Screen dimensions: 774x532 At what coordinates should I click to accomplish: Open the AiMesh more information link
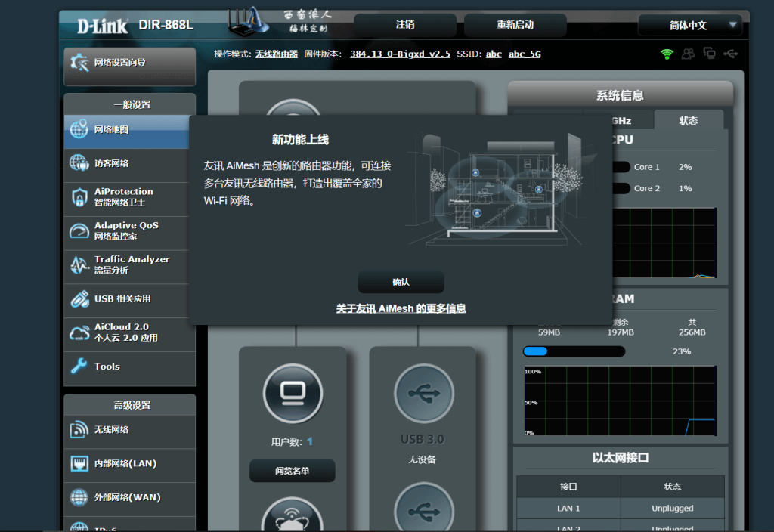pyautogui.click(x=401, y=308)
